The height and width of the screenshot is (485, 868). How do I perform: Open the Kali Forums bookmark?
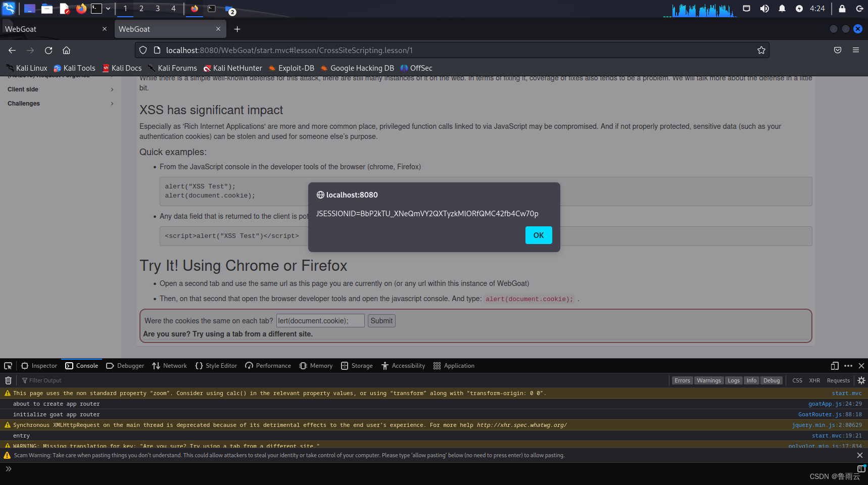click(172, 68)
